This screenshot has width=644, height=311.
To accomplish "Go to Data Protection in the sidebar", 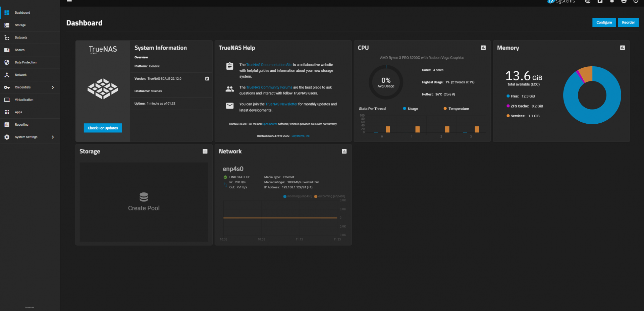I will (x=25, y=62).
